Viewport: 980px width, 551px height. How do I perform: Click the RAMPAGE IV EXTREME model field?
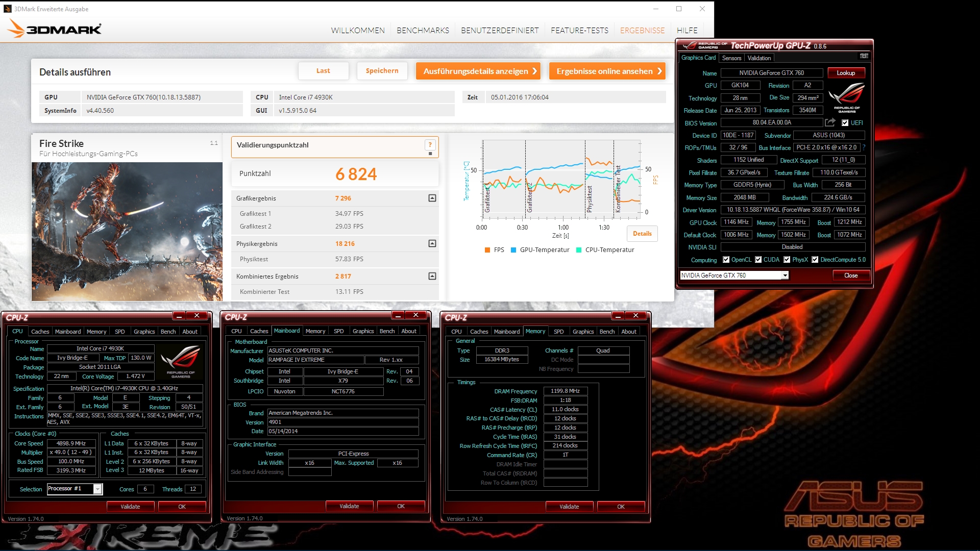point(315,360)
